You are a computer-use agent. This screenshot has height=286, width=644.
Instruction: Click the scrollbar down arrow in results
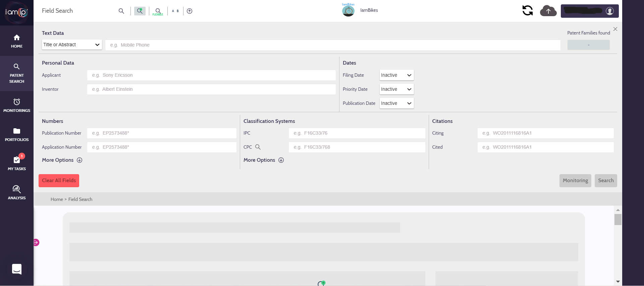618,282
